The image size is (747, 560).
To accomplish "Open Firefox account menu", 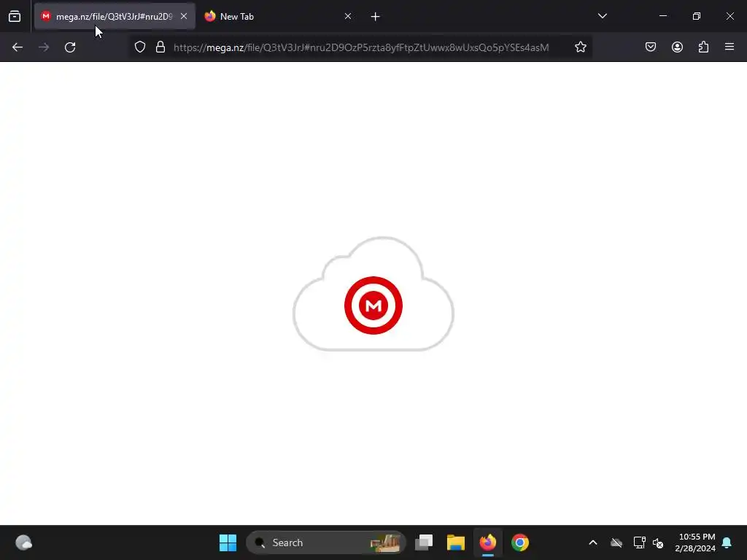I will pyautogui.click(x=677, y=47).
